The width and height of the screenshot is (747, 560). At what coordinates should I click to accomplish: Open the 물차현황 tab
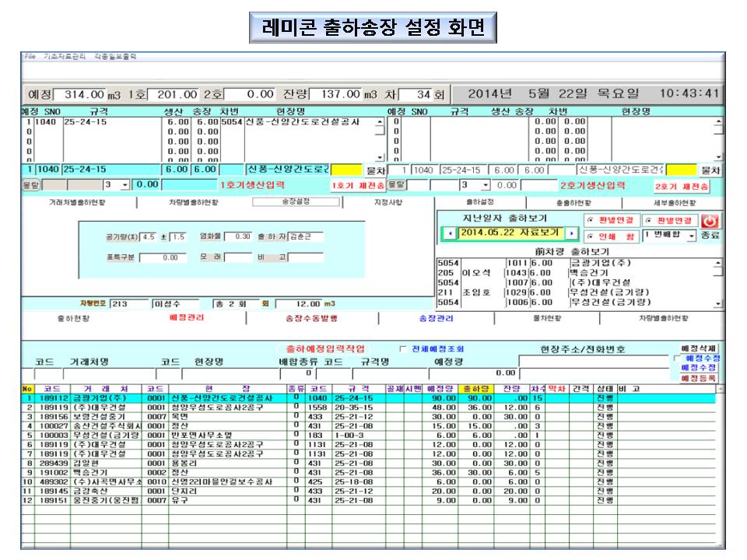[547, 318]
